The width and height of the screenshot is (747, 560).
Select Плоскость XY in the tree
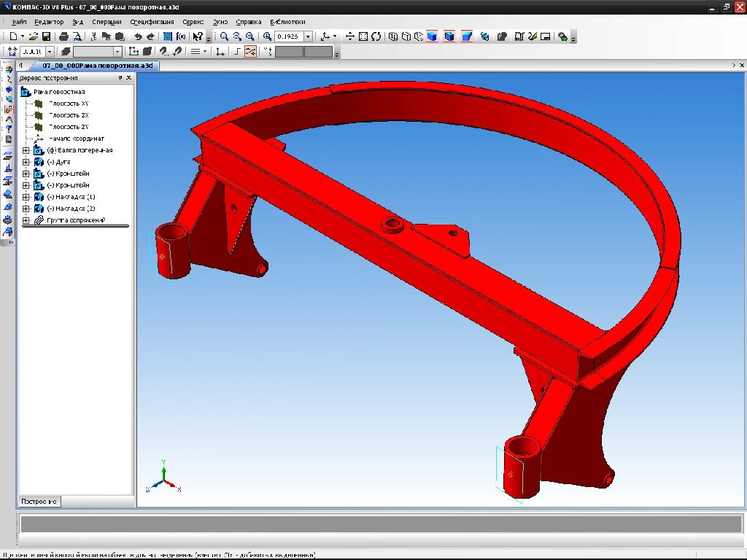point(69,104)
